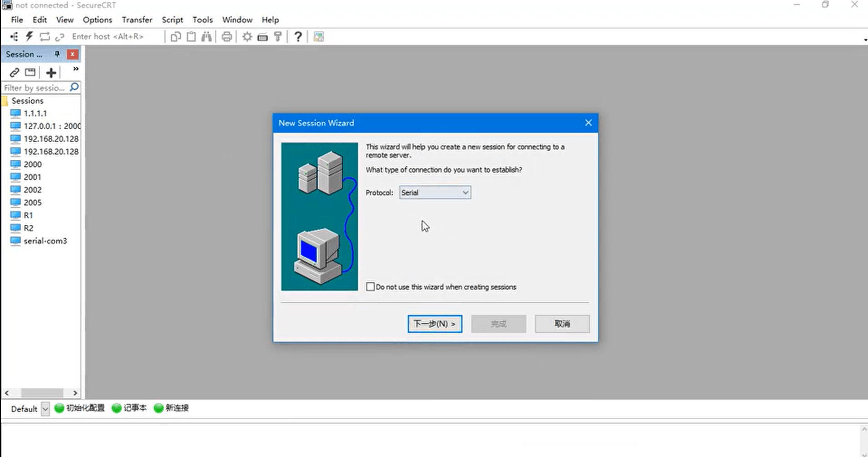
Task: Click the filter search magnifier icon
Action: [74, 87]
